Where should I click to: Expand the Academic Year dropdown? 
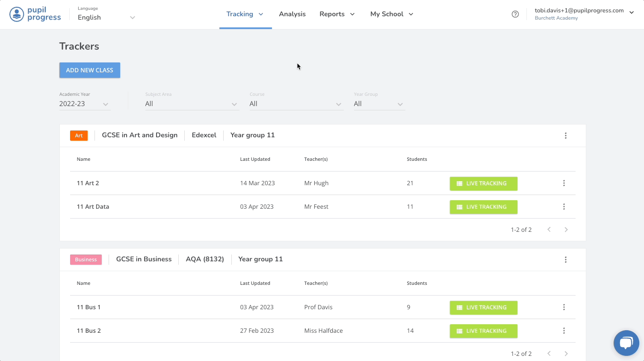coord(85,104)
